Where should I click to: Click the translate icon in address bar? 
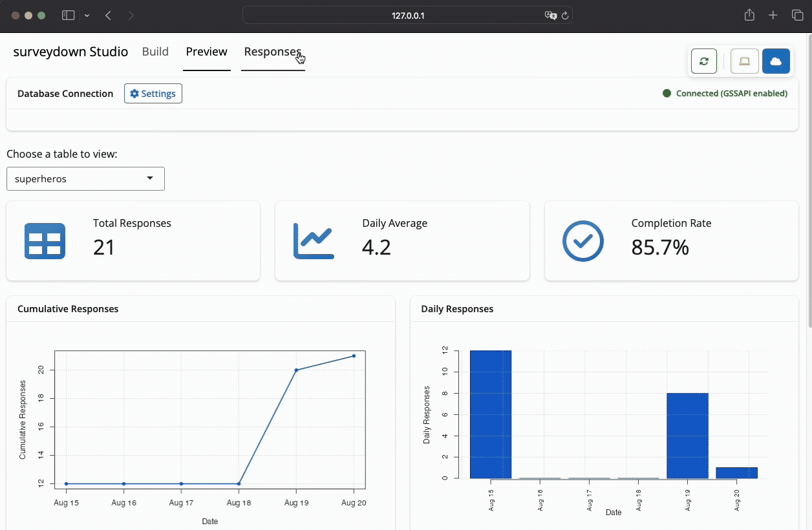[550, 16]
